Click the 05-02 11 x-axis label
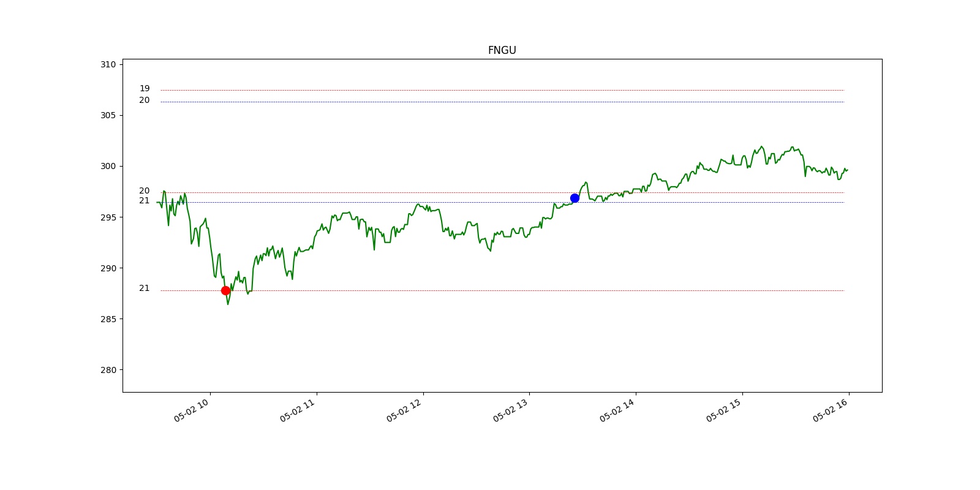 [298, 410]
